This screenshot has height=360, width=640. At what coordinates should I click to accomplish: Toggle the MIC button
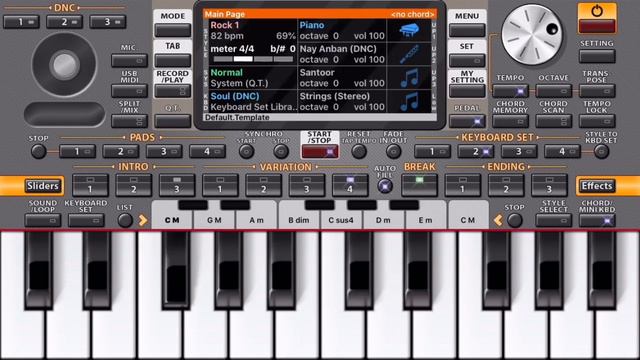[x=129, y=61]
